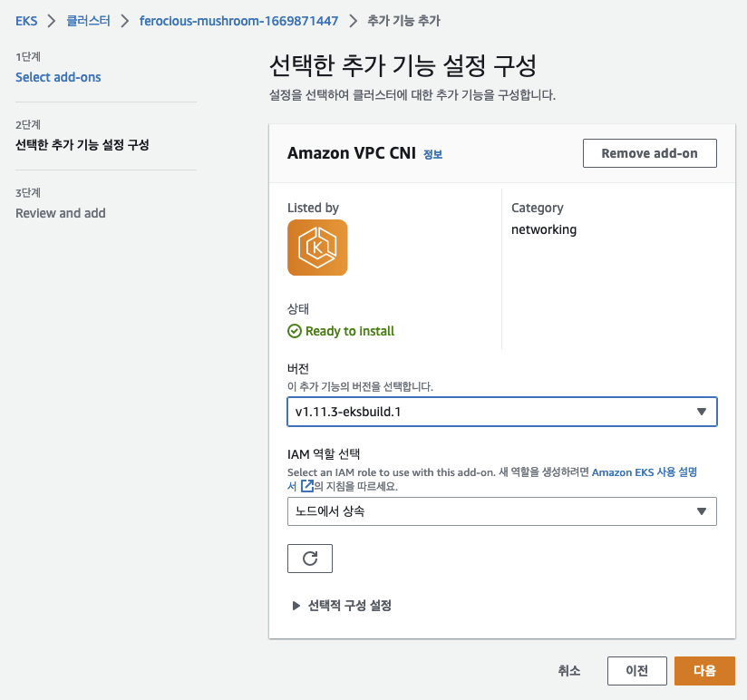
Task: Click the Ready to install status text
Action: coord(350,331)
